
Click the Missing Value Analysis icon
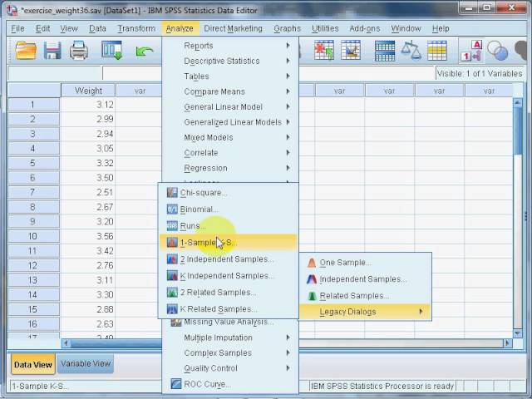(x=175, y=323)
